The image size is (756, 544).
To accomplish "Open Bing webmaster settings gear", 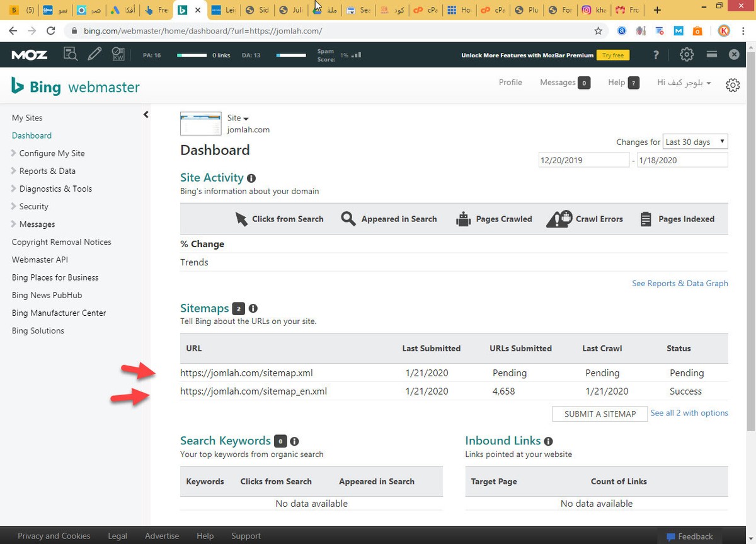I will [x=733, y=85].
